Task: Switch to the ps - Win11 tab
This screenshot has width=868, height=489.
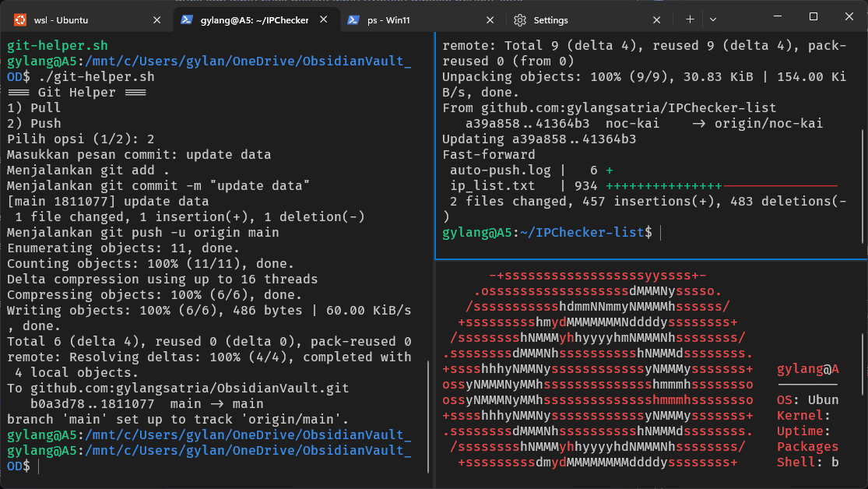Action: tap(413, 19)
